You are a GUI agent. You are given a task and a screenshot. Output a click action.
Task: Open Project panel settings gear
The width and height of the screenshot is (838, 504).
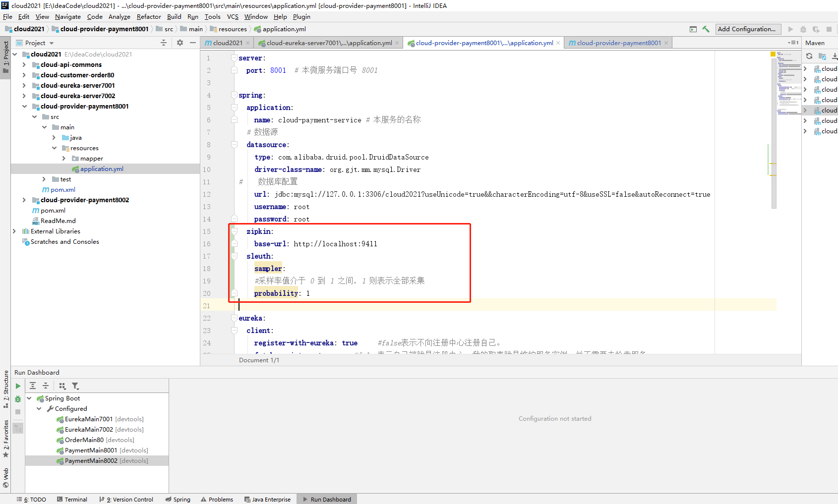(180, 43)
